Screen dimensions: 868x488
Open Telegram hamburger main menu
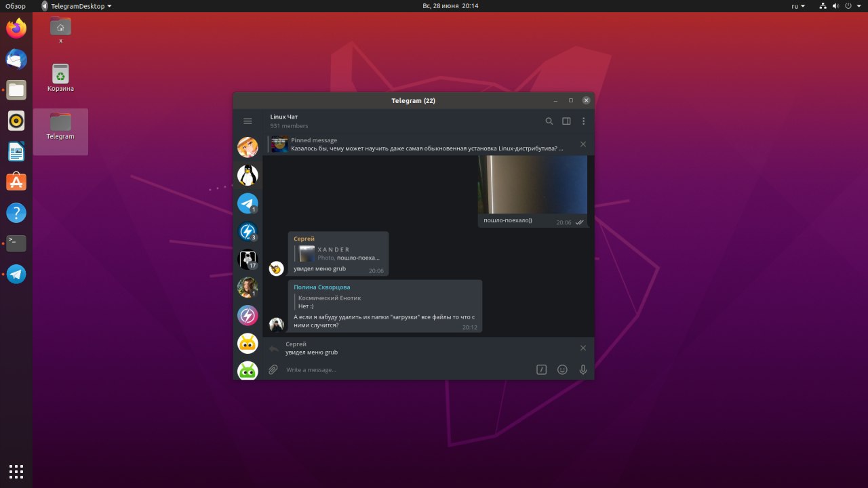(x=248, y=121)
